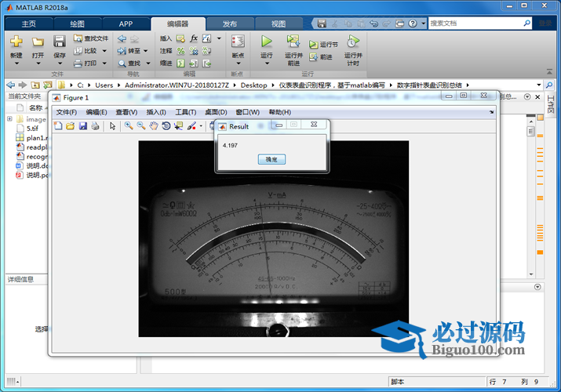Select the Edit Plot pointer tool
Viewport: 561px width, 392px height.
[112, 125]
